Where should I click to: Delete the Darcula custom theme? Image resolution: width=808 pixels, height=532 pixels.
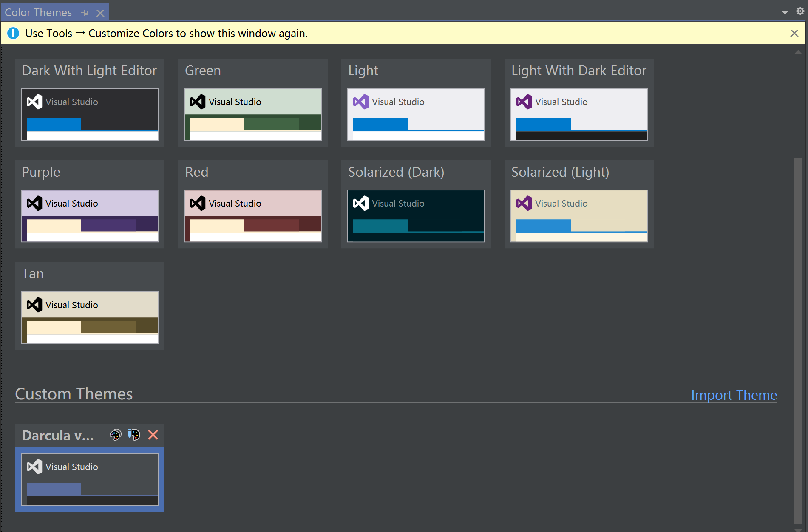(x=153, y=435)
